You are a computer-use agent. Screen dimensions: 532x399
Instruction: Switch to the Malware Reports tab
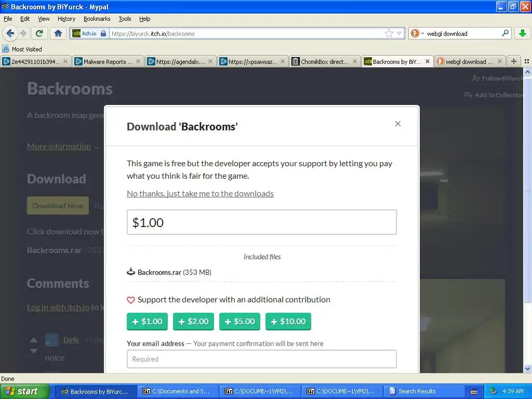coord(108,61)
